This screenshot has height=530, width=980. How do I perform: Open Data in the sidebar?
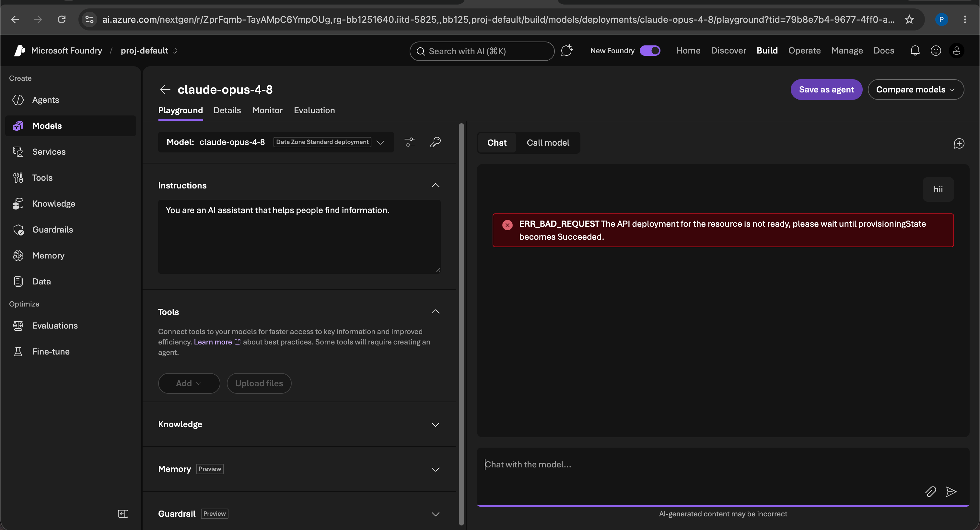pyautogui.click(x=71, y=281)
